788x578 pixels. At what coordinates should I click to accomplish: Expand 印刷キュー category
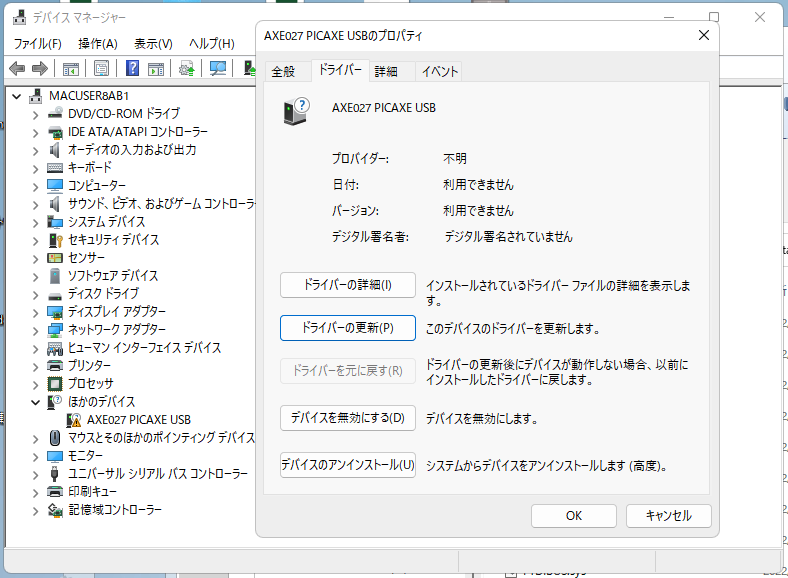[35, 493]
